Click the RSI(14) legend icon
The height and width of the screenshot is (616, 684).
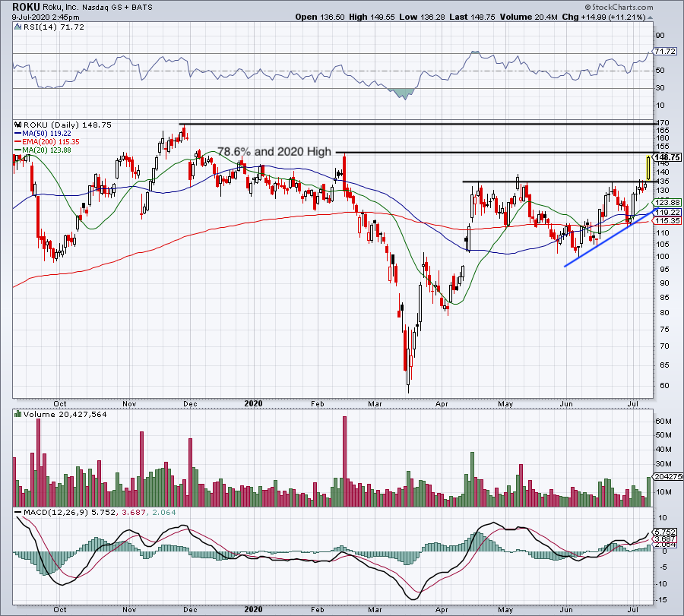[17, 27]
